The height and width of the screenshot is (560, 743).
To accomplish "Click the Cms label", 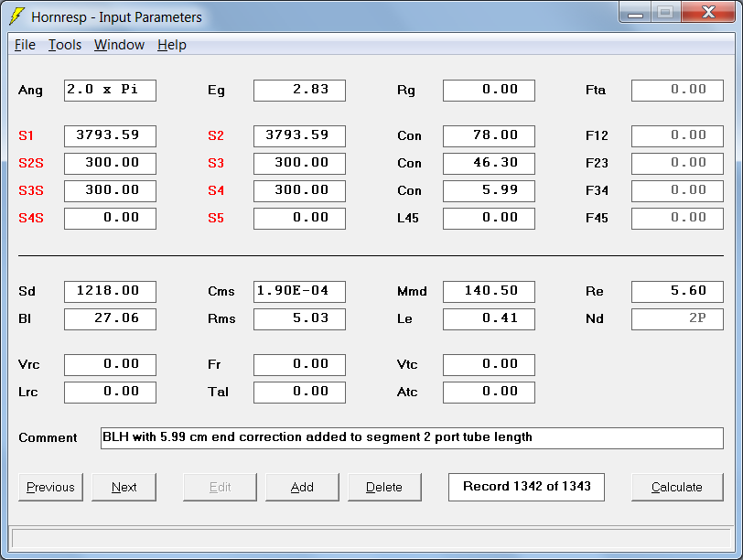I will point(221,291).
